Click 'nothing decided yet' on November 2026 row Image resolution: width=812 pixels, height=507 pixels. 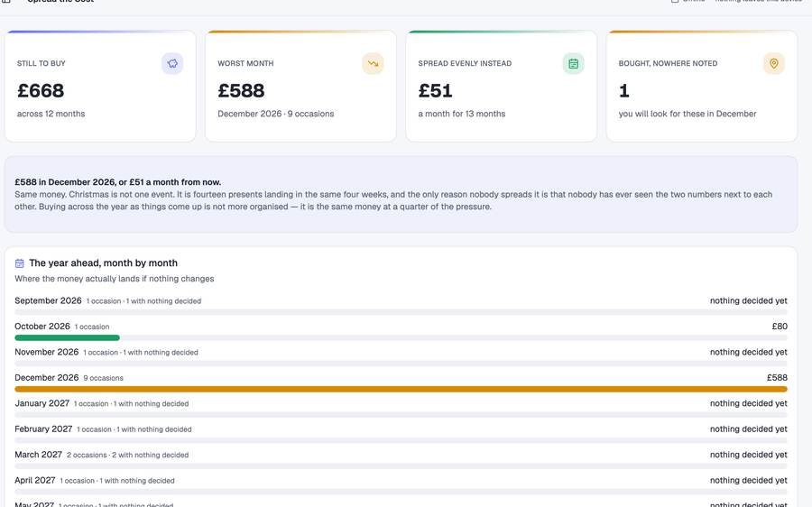point(748,352)
